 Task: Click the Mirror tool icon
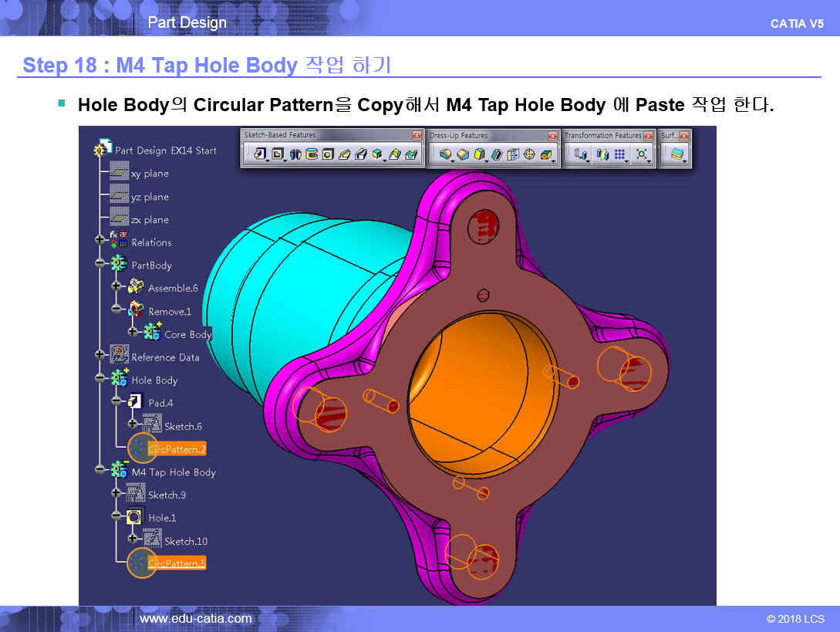603,154
